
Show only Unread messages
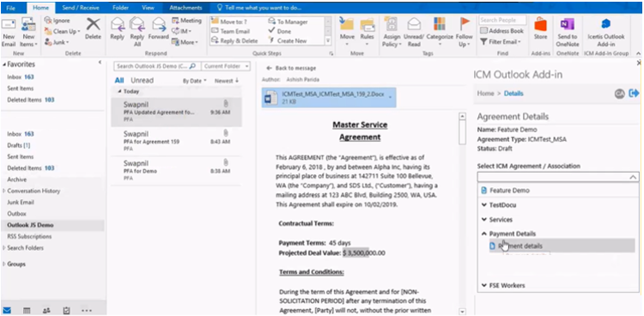(x=142, y=81)
